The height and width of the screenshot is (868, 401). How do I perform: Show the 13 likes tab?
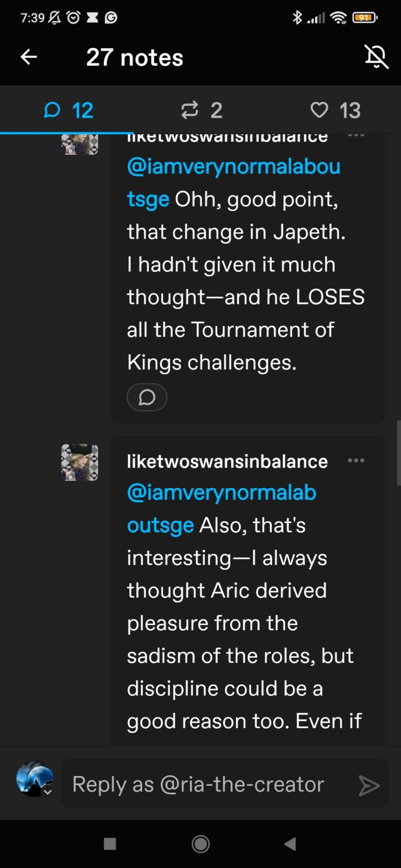point(335,110)
